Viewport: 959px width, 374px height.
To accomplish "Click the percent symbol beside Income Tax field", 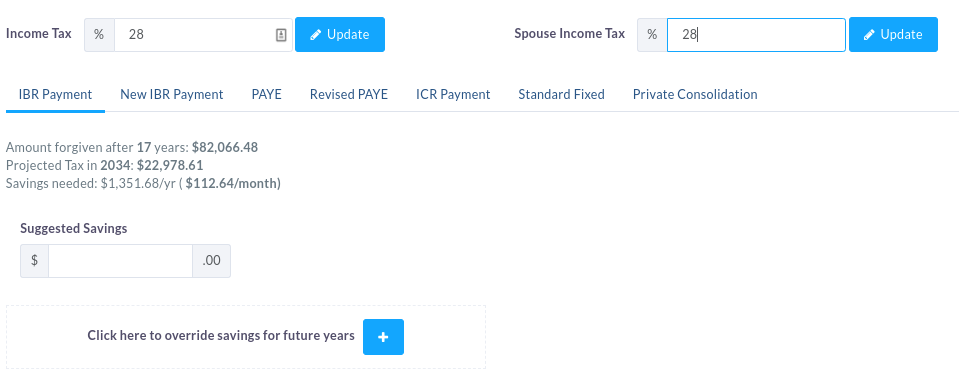I will click(x=99, y=35).
